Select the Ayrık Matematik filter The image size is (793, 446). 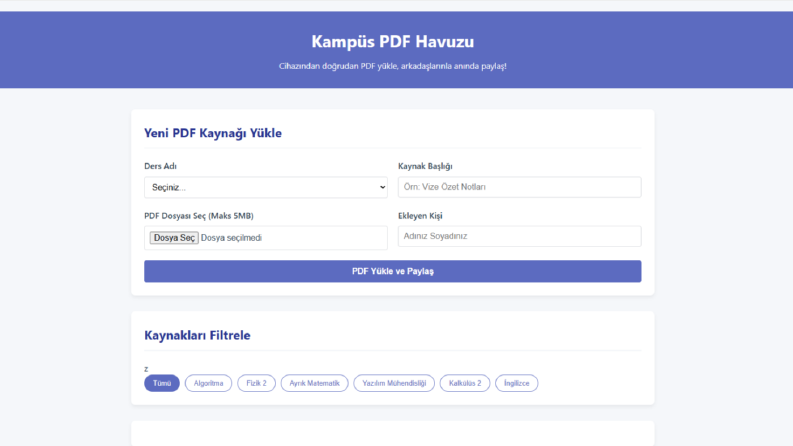pyautogui.click(x=315, y=383)
